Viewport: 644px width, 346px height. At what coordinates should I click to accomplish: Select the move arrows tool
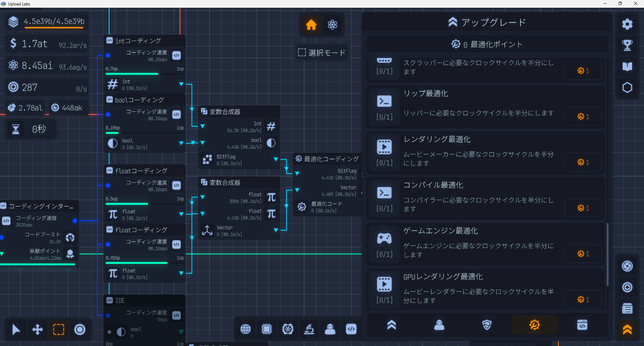tap(37, 330)
